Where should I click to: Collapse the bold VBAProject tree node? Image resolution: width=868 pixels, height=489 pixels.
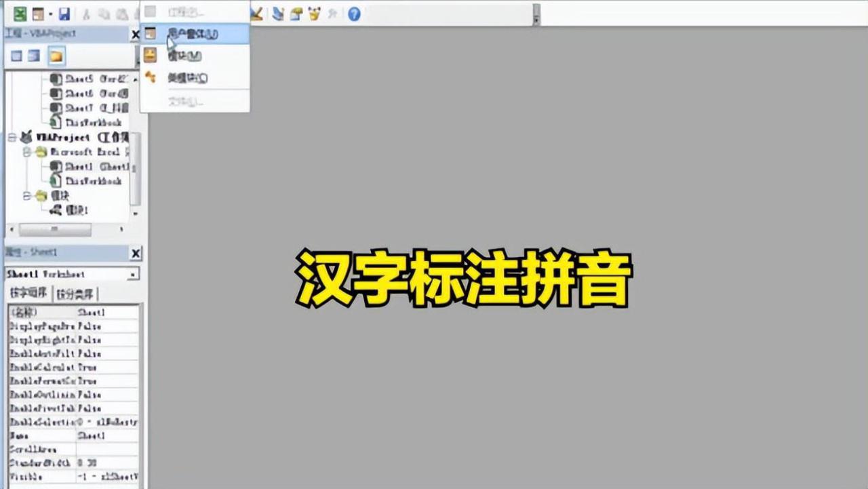[12, 137]
